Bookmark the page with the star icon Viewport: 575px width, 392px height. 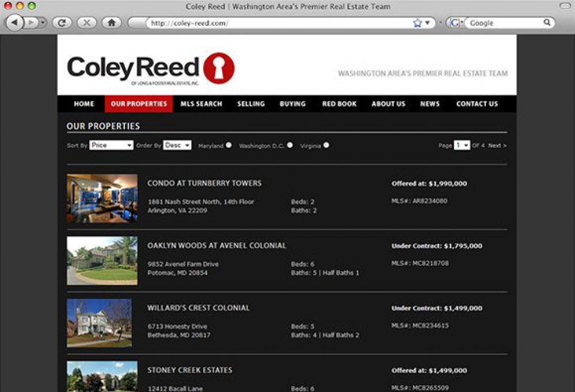[417, 22]
